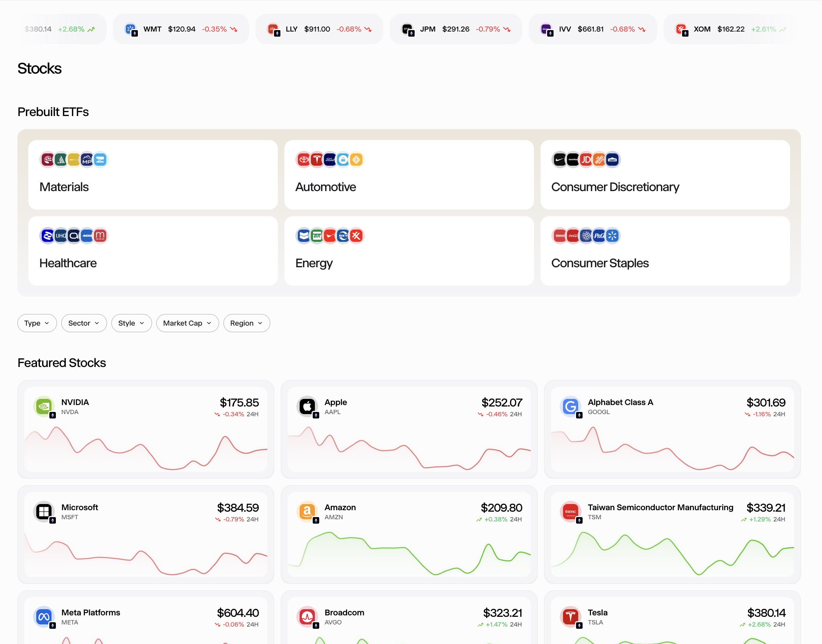Click the NVIDIA logo icon

tap(44, 406)
